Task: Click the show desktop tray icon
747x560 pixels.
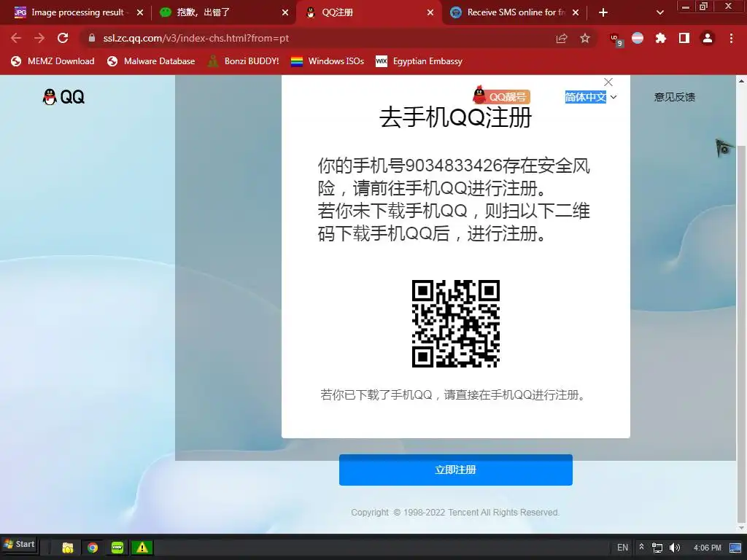Action: (735, 548)
